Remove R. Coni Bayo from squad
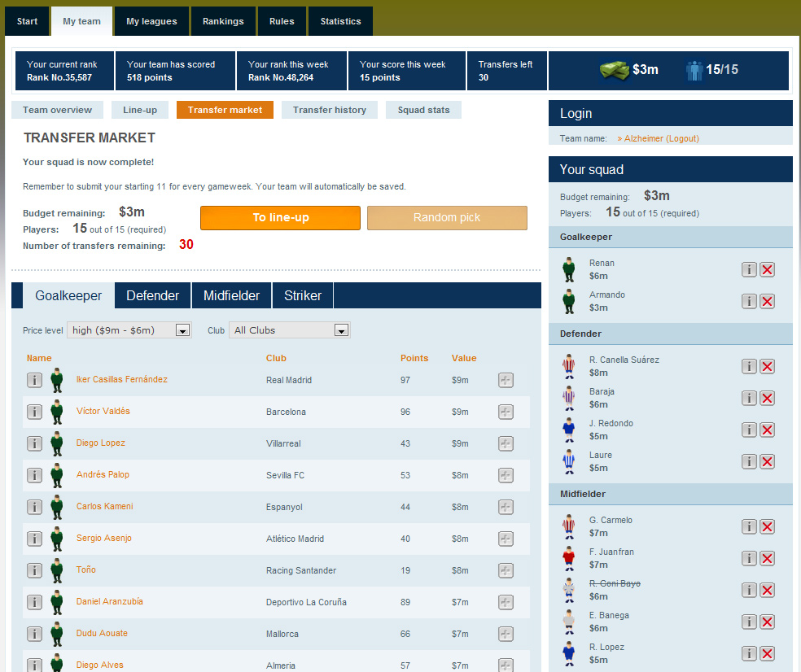The image size is (801, 672). click(767, 591)
